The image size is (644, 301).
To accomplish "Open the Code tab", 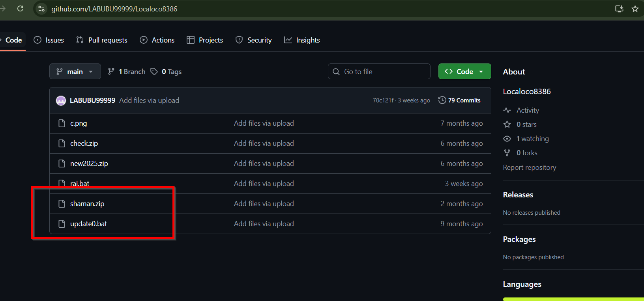I will (x=13, y=40).
